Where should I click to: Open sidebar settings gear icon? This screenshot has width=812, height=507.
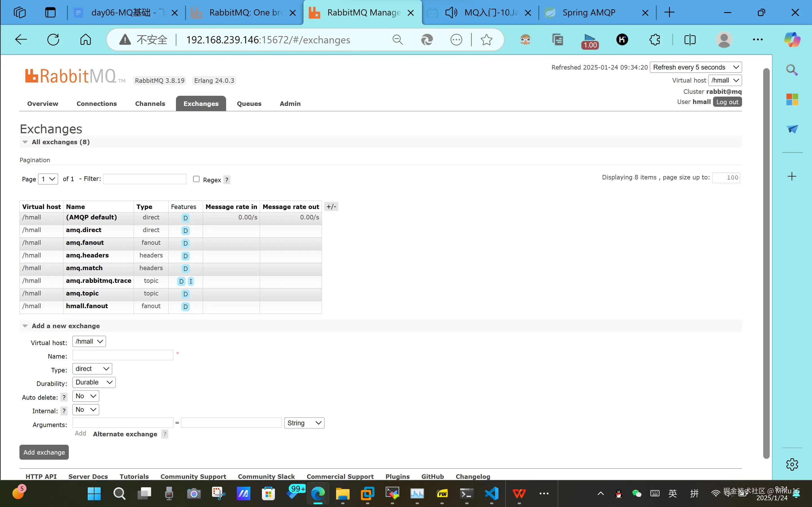pos(792,464)
